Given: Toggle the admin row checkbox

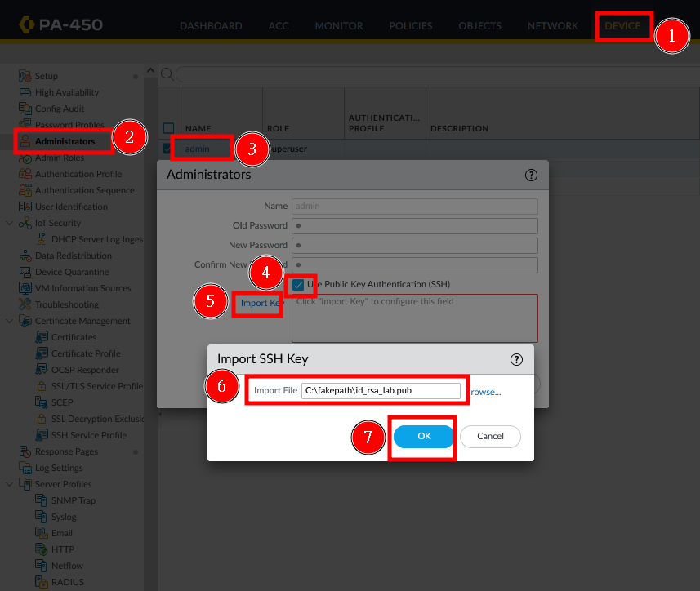Looking at the screenshot, I should [167, 149].
